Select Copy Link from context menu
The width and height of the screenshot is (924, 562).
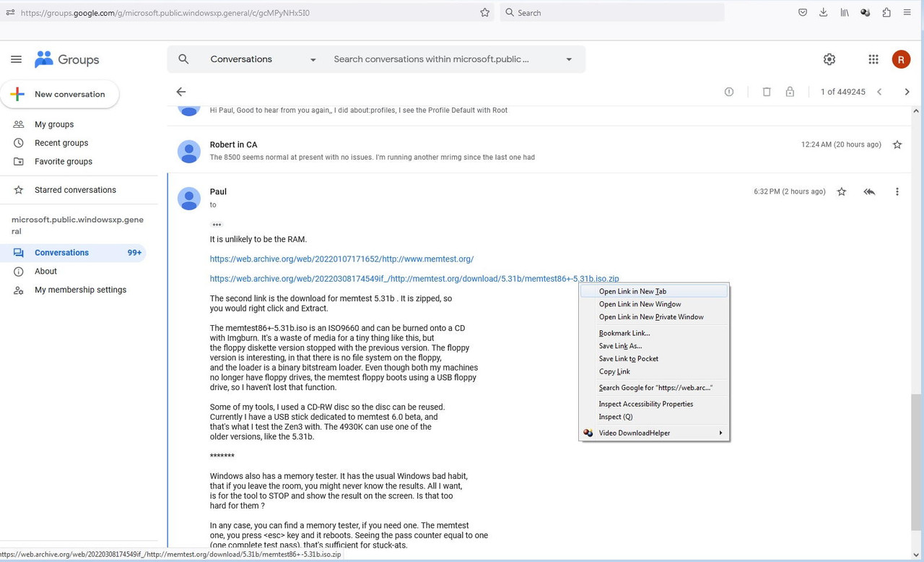[x=654, y=371]
